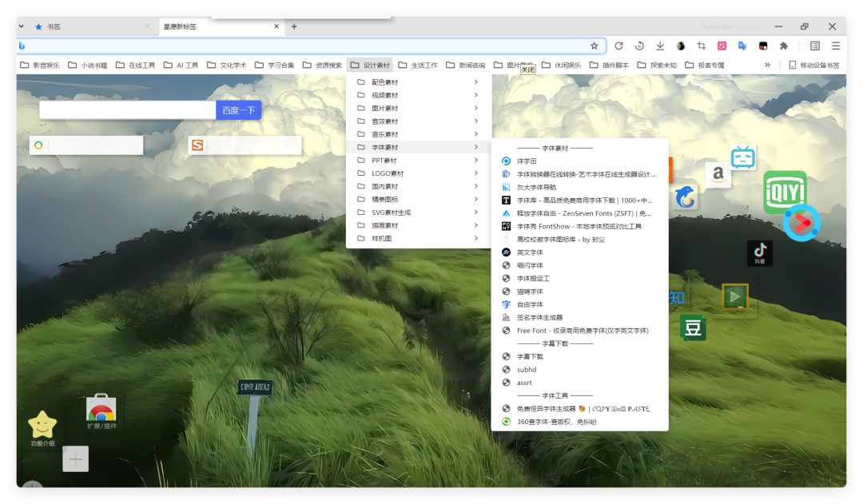Open history using the clock-arrow toolbar icon
This screenshot has height=504, width=863.
coord(639,46)
